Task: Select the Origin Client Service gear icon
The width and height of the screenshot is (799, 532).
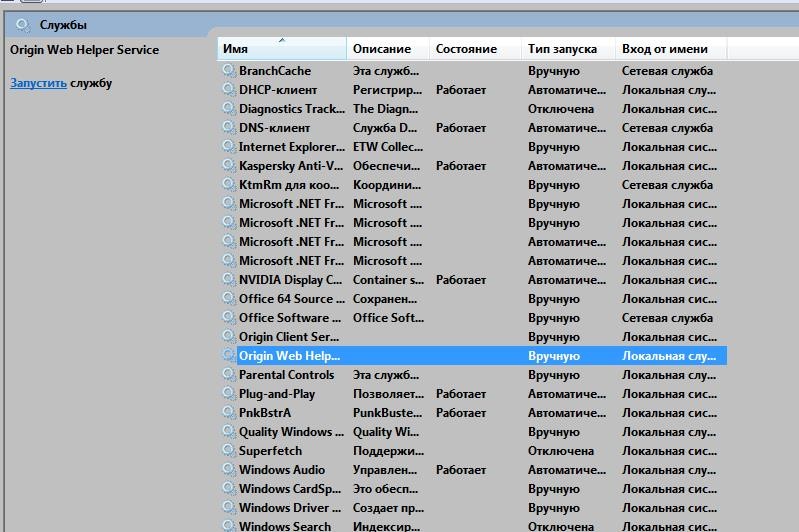Action: point(229,337)
